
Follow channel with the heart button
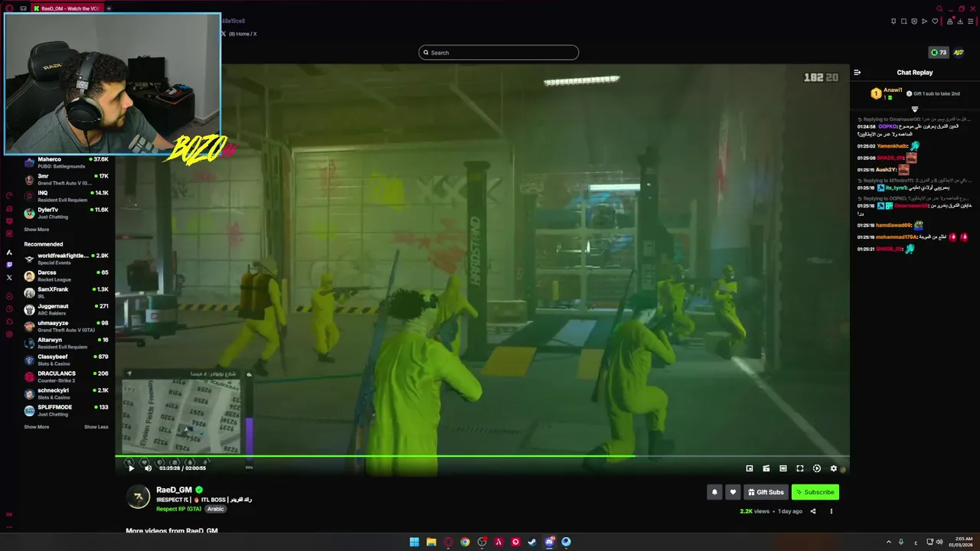click(733, 492)
